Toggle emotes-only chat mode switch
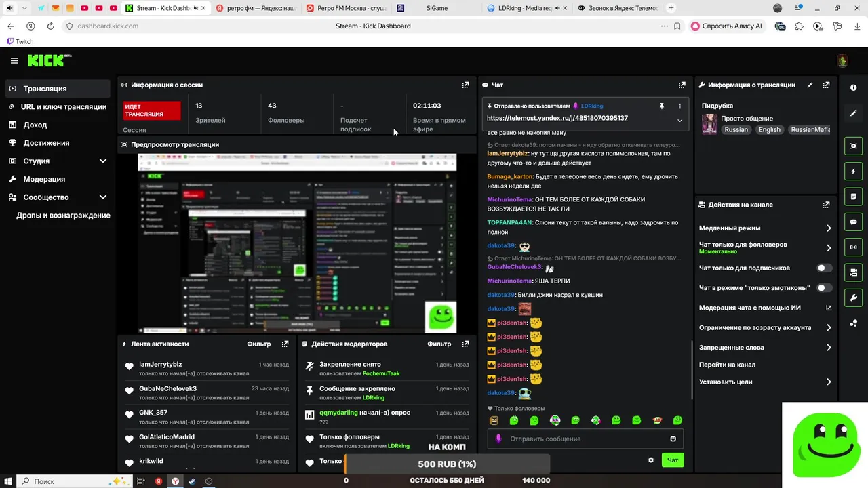Image resolution: width=868 pixels, height=488 pixels. (824, 288)
